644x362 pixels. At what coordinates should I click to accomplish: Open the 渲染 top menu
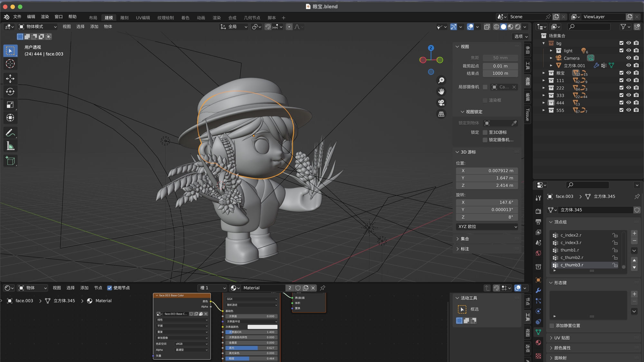point(45,17)
